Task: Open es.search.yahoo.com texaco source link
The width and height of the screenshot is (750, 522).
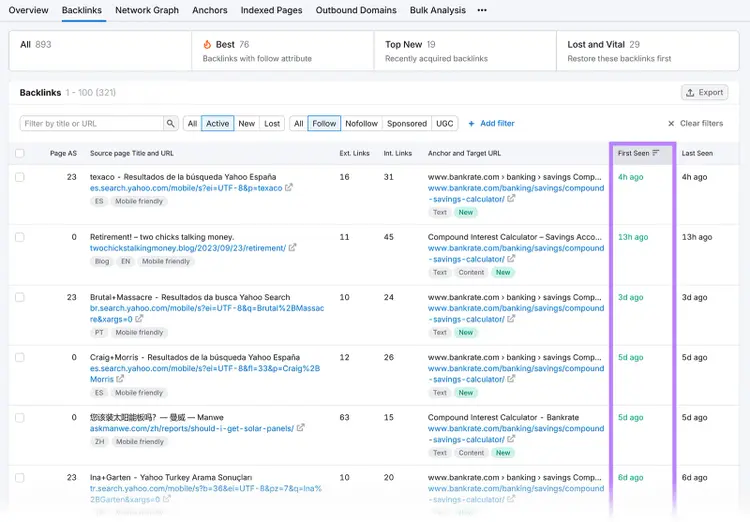Action: coord(186,188)
